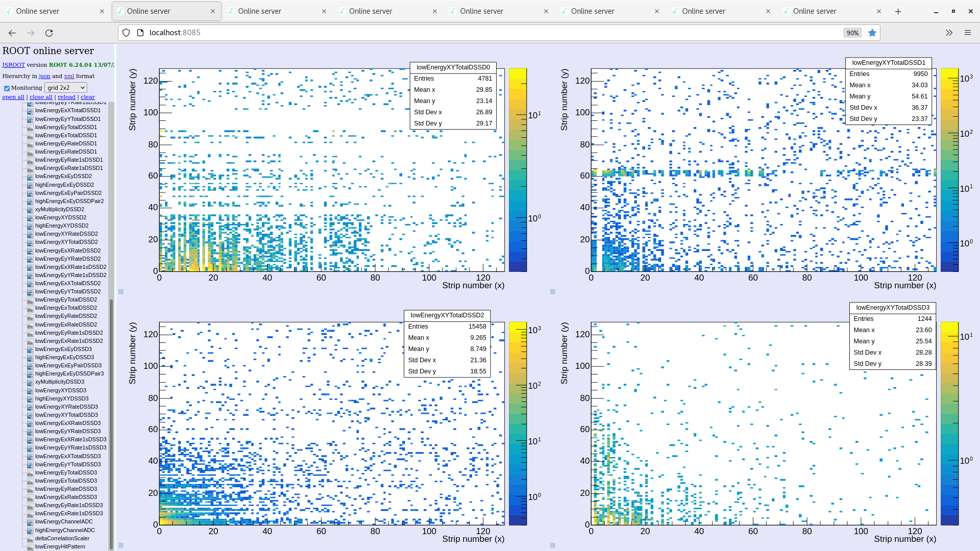
Task: Click the 2D histogram icon beside lowEnergyXYTotalDSSD2
Action: click(x=31, y=242)
